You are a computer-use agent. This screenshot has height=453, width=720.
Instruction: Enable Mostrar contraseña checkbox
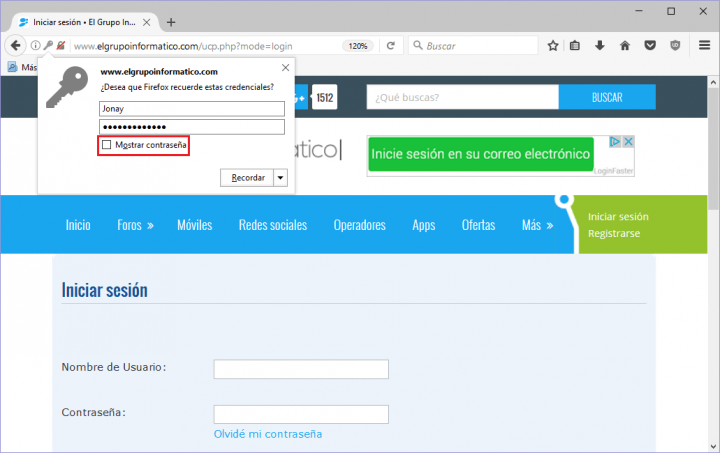click(x=107, y=145)
